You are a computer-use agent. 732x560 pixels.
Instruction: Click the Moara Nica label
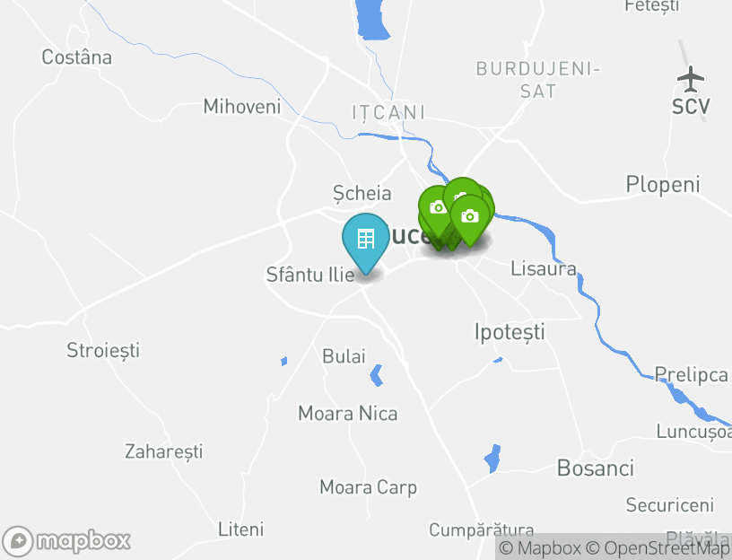[x=348, y=414]
